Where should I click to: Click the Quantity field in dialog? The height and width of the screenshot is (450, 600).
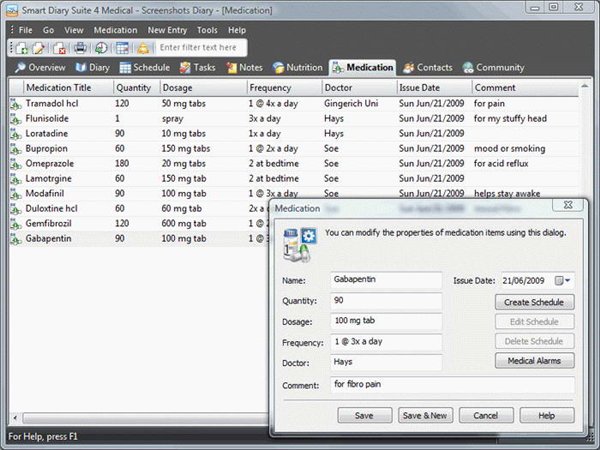tap(386, 301)
